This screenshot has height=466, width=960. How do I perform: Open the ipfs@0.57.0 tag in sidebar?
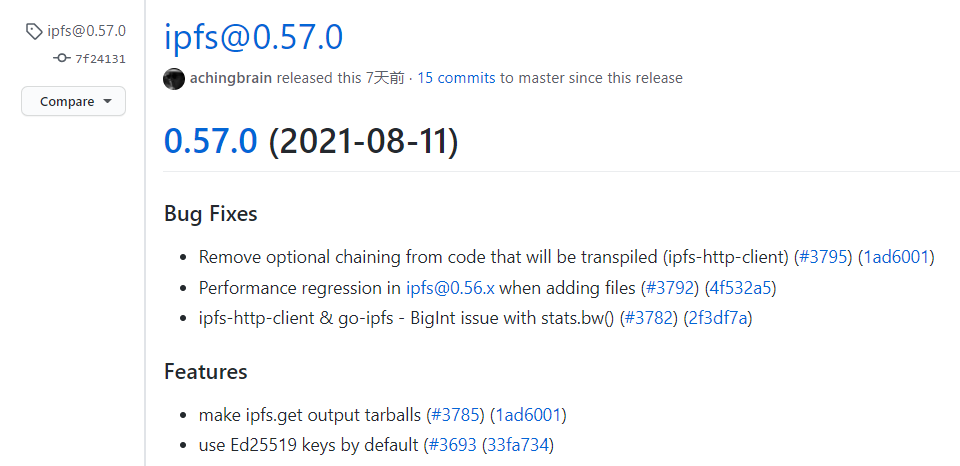click(x=86, y=31)
